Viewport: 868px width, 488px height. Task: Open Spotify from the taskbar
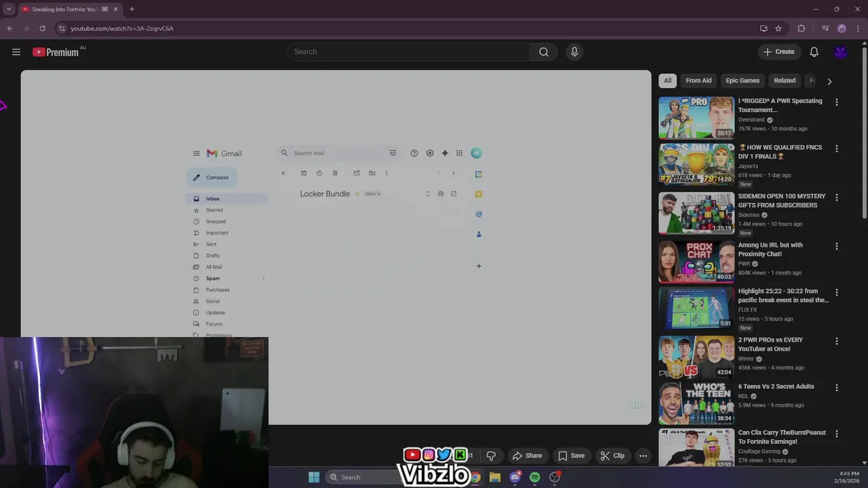(x=535, y=477)
